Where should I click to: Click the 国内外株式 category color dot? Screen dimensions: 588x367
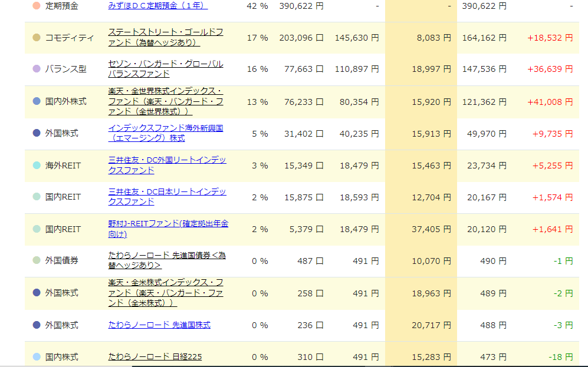click(37, 101)
